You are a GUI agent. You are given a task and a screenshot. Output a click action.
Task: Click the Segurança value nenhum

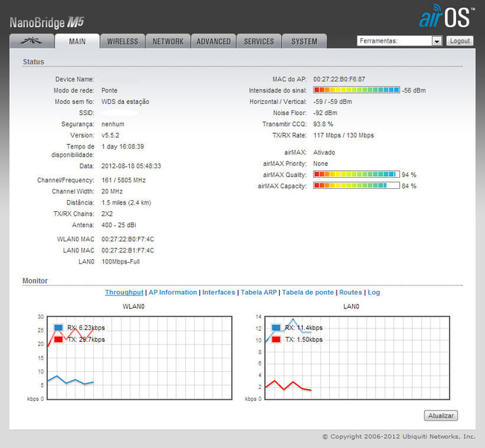pos(113,124)
